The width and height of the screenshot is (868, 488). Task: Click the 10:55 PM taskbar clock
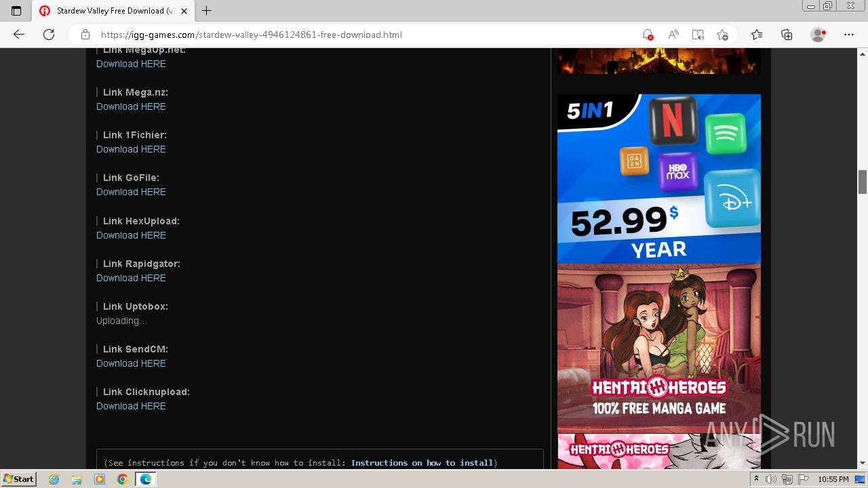click(833, 479)
